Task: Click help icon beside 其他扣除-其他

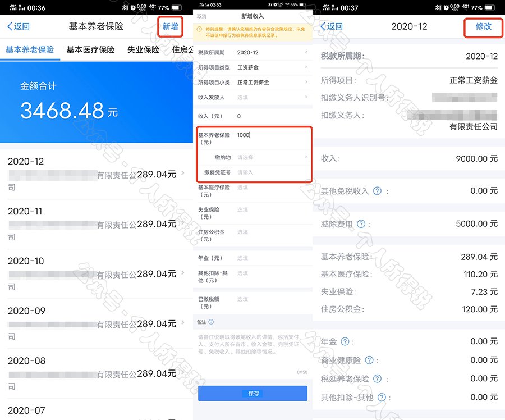Action: coord(382,397)
